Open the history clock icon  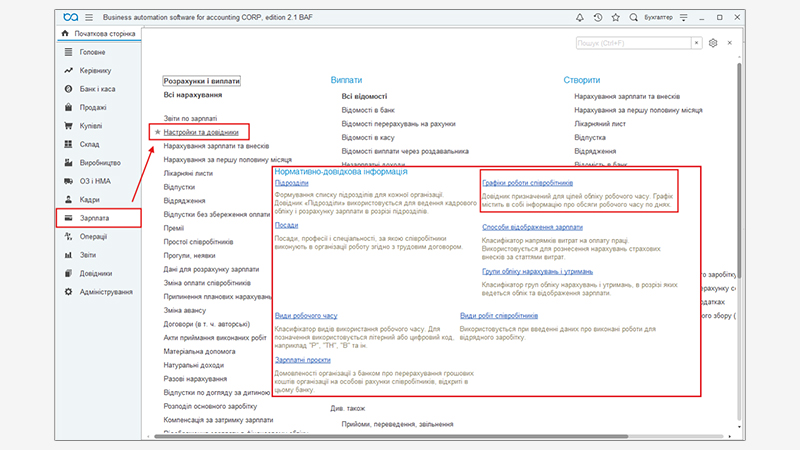[598, 17]
